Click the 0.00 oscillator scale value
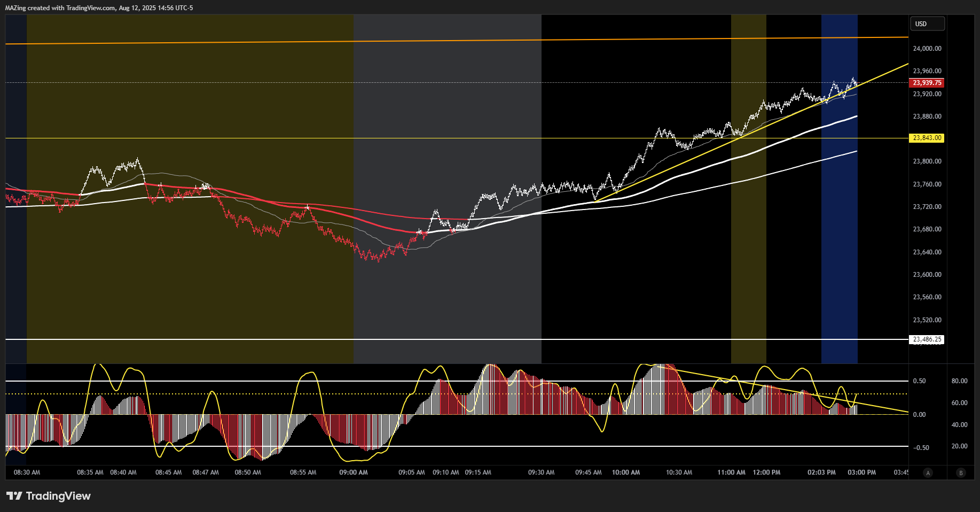The image size is (980, 512). (919, 415)
